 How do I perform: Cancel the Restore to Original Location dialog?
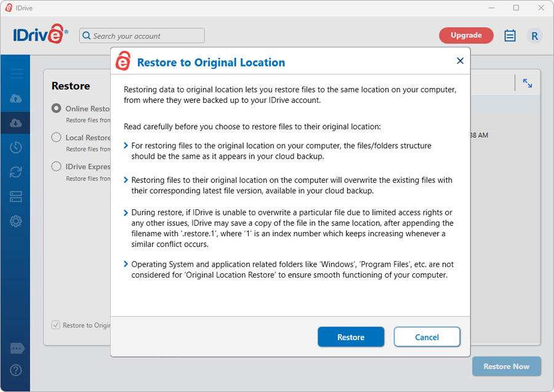coord(427,337)
